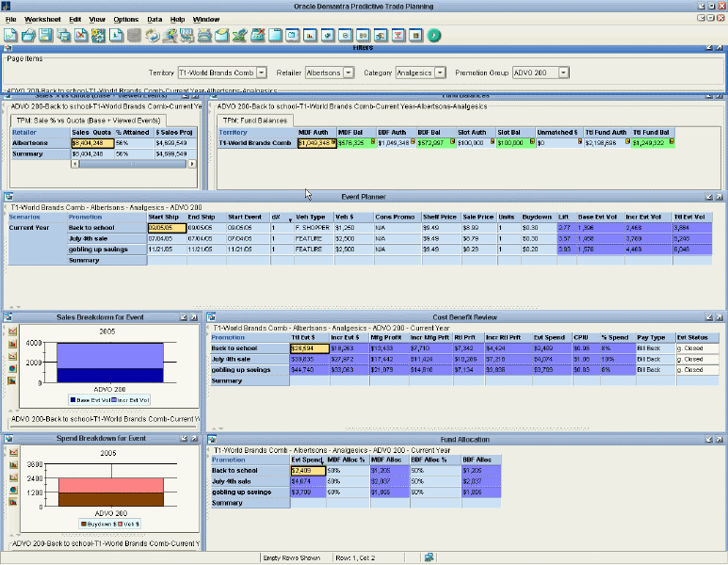Open the Worksheet menu

pyautogui.click(x=42, y=19)
